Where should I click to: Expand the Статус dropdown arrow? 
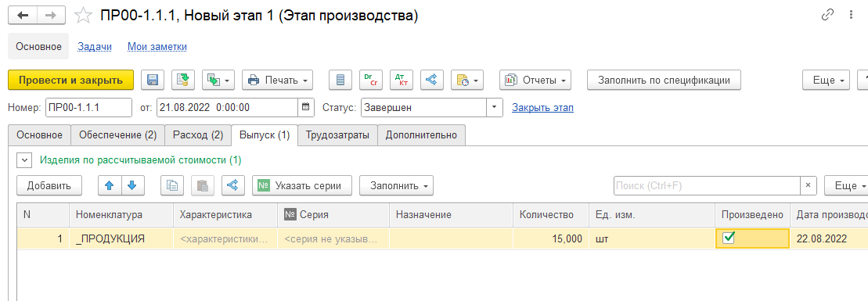click(495, 107)
